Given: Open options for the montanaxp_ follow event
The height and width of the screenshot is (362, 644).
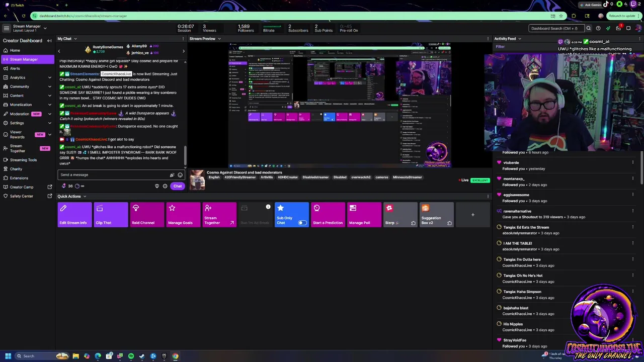Looking at the screenshot, I should pyautogui.click(x=633, y=178).
